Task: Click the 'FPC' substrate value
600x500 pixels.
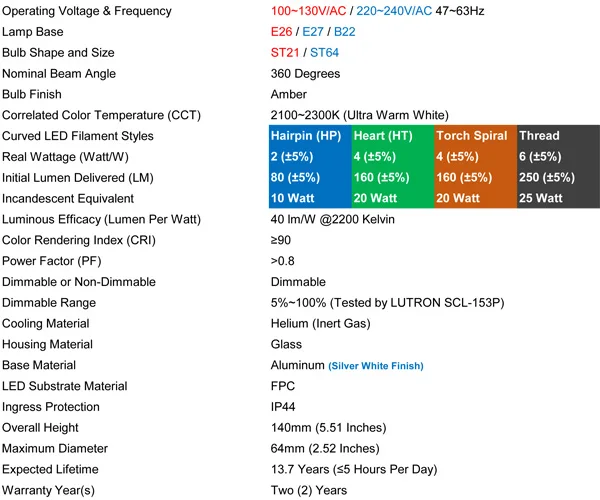Action: [x=283, y=386]
